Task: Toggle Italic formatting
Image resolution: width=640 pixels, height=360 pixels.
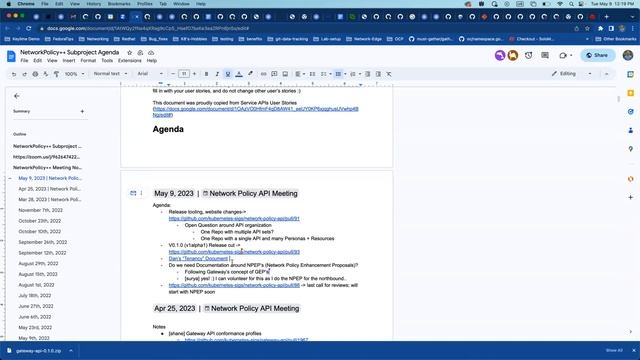Action: [x=217, y=74]
